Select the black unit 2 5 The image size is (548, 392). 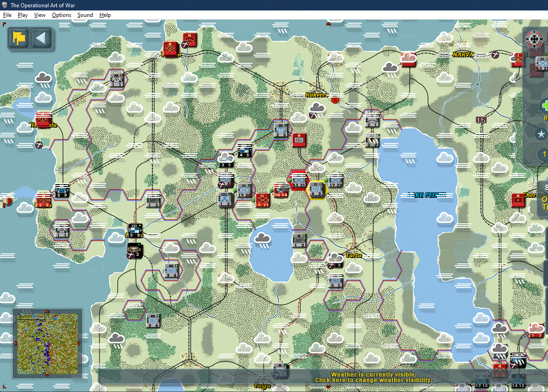pyautogui.click(x=225, y=160)
